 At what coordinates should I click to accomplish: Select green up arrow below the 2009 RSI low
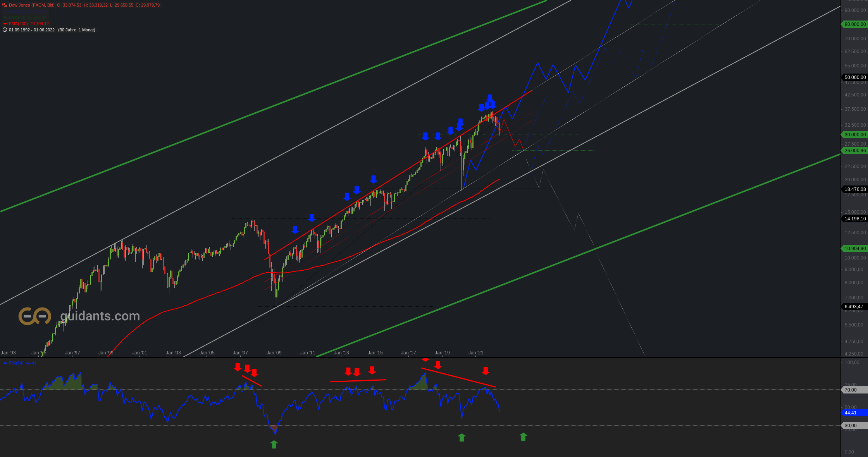click(274, 444)
